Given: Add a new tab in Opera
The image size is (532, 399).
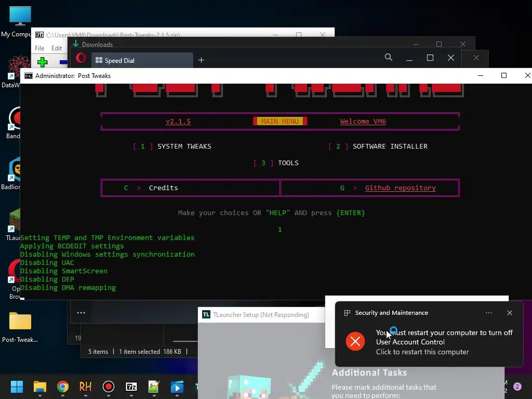Looking at the screenshot, I should pyautogui.click(x=201, y=60).
